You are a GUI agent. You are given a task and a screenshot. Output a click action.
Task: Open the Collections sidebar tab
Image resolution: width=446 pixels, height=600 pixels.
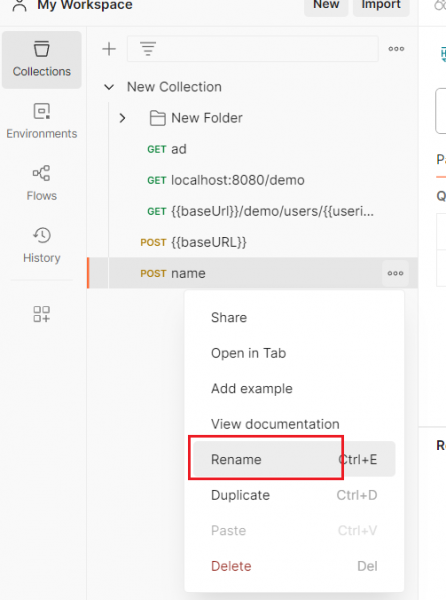click(42, 60)
